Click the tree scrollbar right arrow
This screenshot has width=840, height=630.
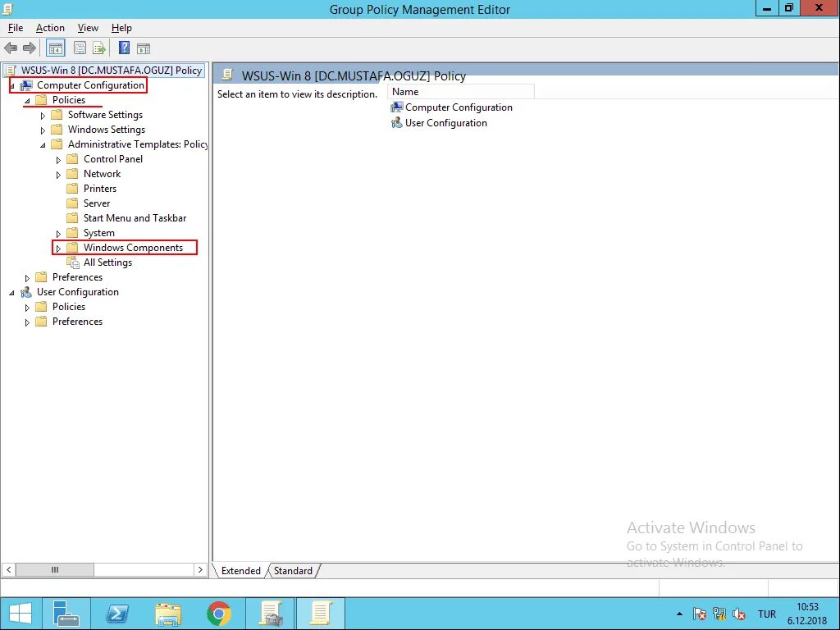coord(200,569)
